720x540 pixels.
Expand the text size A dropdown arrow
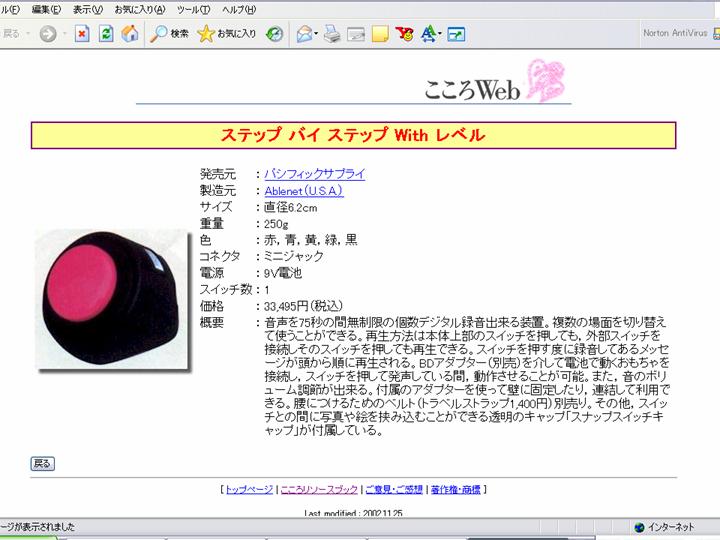pyautogui.click(x=440, y=34)
